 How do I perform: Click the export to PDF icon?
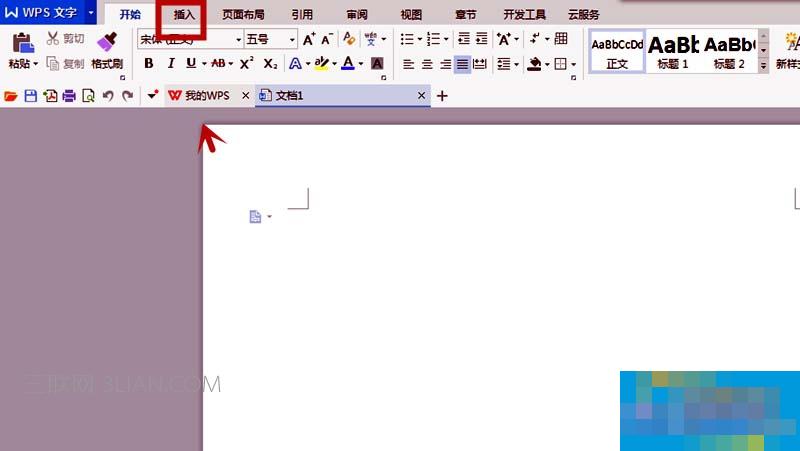pyautogui.click(x=50, y=96)
